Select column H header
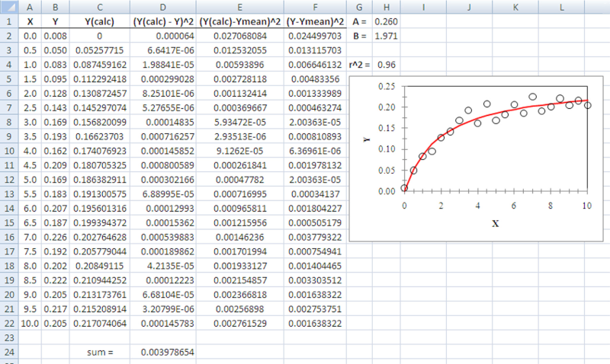Screen dimensions: 610x364 387,7
